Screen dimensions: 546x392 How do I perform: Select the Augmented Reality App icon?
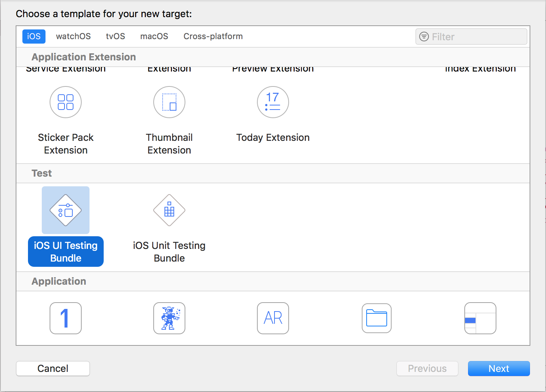point(273,318)
